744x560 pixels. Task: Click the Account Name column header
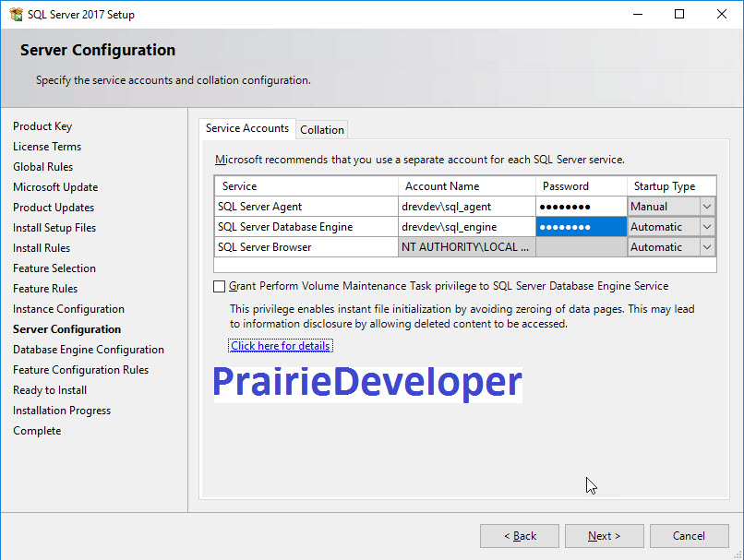click(x=467, y=186)
